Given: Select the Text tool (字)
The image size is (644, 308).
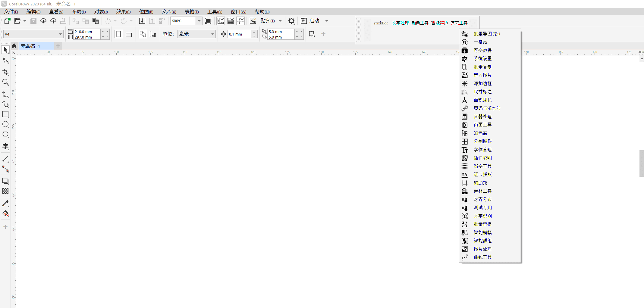Looking at the screenshot, I should tap(5, 147).
